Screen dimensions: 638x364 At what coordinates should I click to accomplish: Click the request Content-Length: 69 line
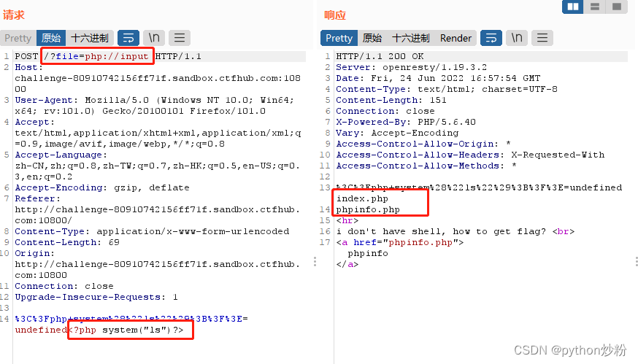coord(67,242)
